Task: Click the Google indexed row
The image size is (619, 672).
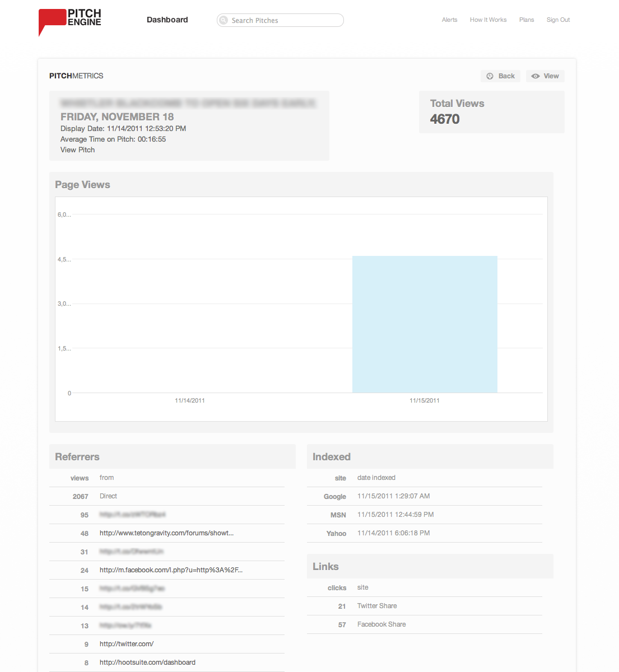Action: [425, 496]
